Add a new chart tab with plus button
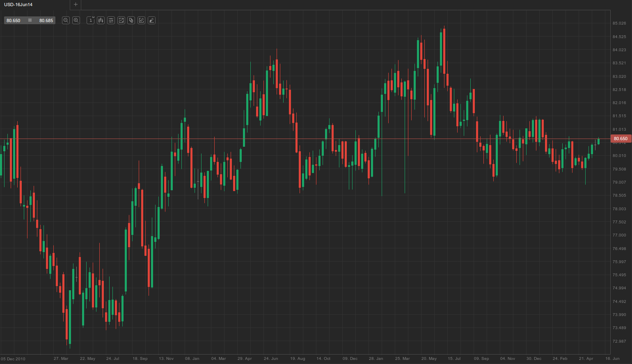 tap(76, 5)
